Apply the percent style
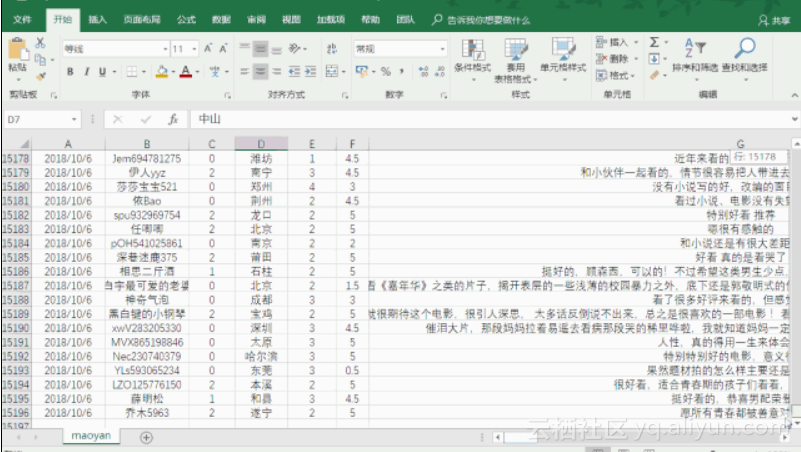 (x=386, y=72)
